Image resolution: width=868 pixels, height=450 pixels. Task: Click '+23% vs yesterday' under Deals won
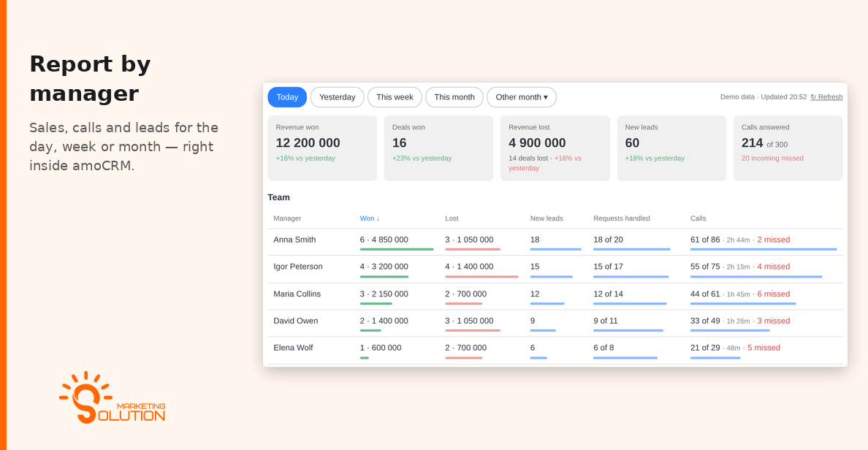(422, 159)
